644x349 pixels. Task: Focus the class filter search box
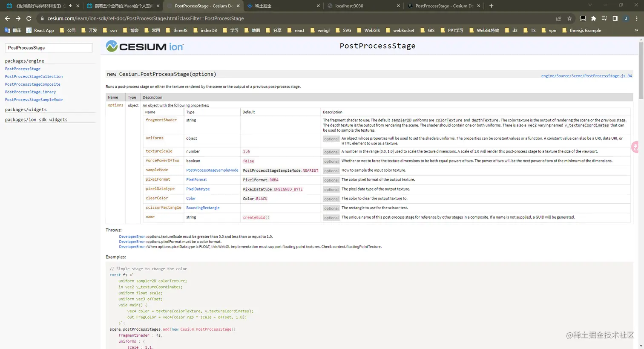[49, 48]
